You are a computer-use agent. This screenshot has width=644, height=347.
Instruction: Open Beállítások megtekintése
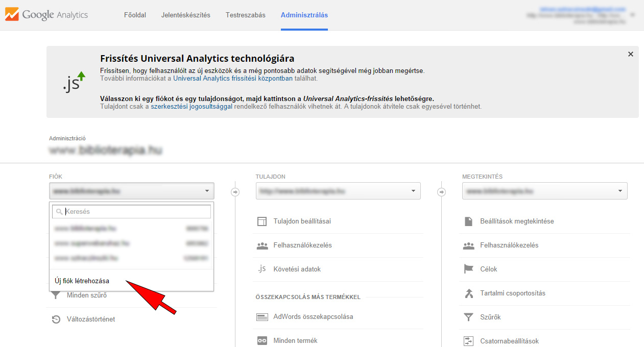(517, 221)
